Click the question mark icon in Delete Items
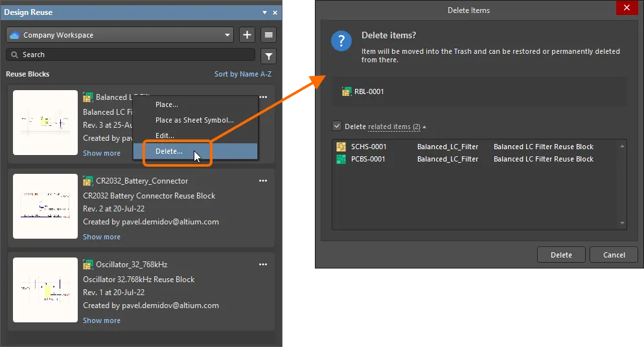 (x=341, y=41)
